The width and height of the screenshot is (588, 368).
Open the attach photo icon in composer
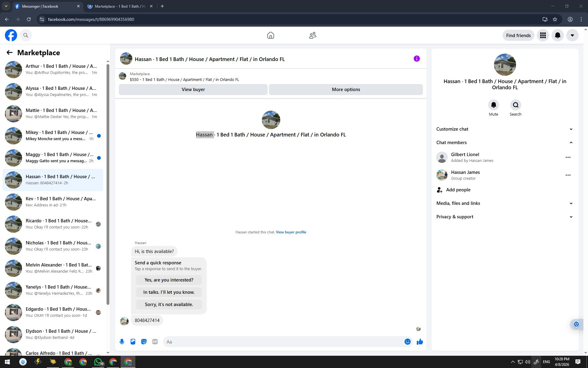tap(133, 342)
